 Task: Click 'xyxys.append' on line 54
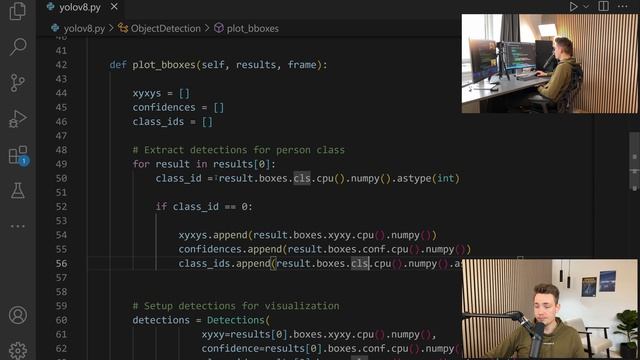coord(213,235)
